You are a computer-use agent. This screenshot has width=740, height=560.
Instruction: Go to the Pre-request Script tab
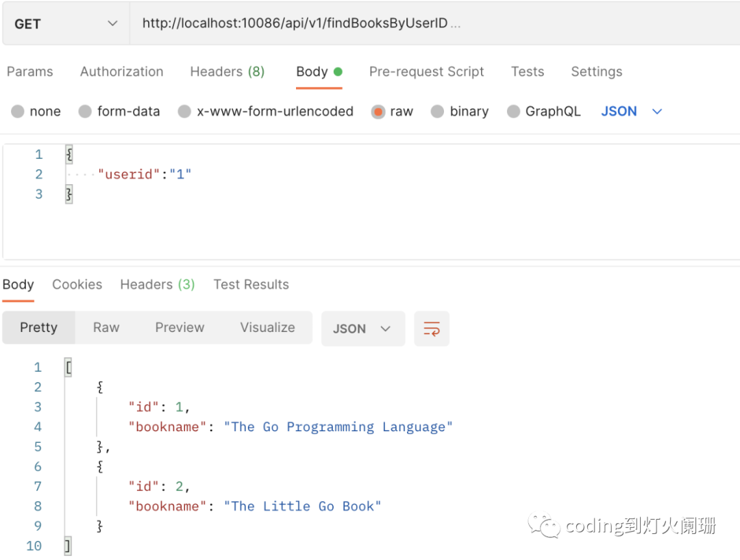[x=426, y=72]
